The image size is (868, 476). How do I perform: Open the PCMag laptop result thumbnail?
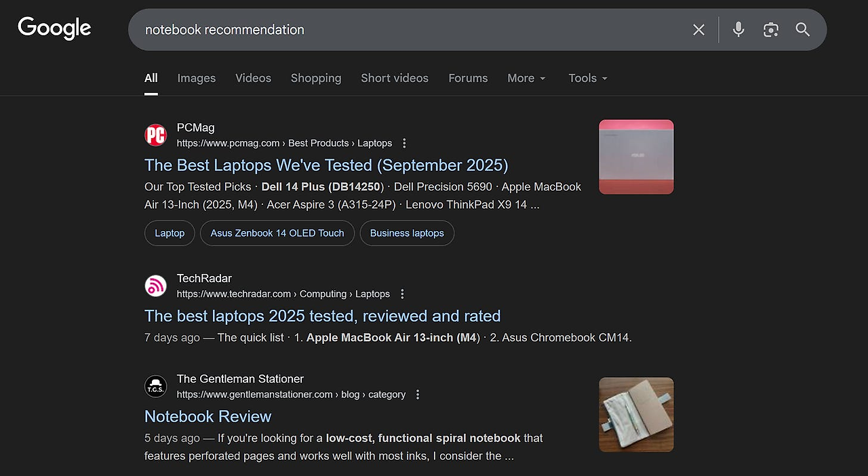tap(636, 157)
